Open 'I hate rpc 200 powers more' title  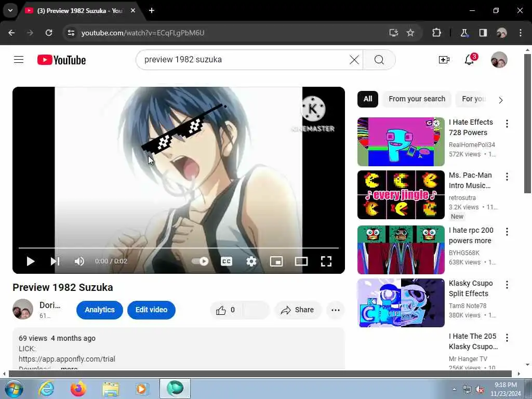471,235
